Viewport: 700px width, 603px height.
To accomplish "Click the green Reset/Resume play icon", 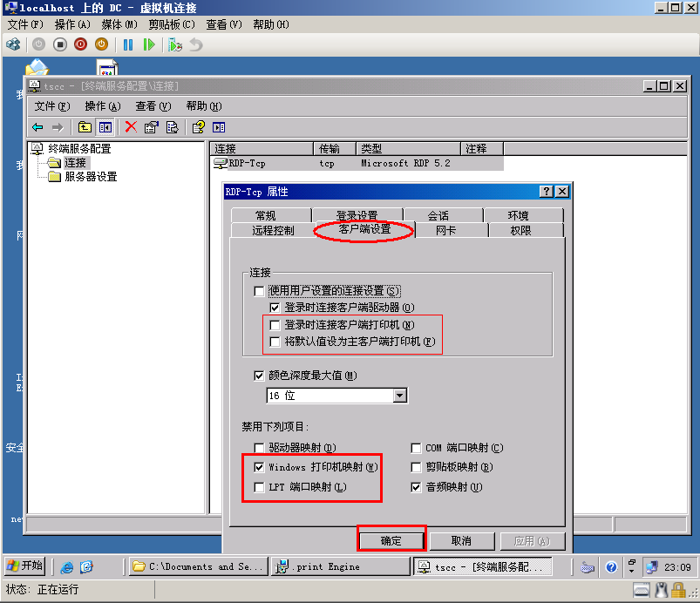I will point(149,44).
